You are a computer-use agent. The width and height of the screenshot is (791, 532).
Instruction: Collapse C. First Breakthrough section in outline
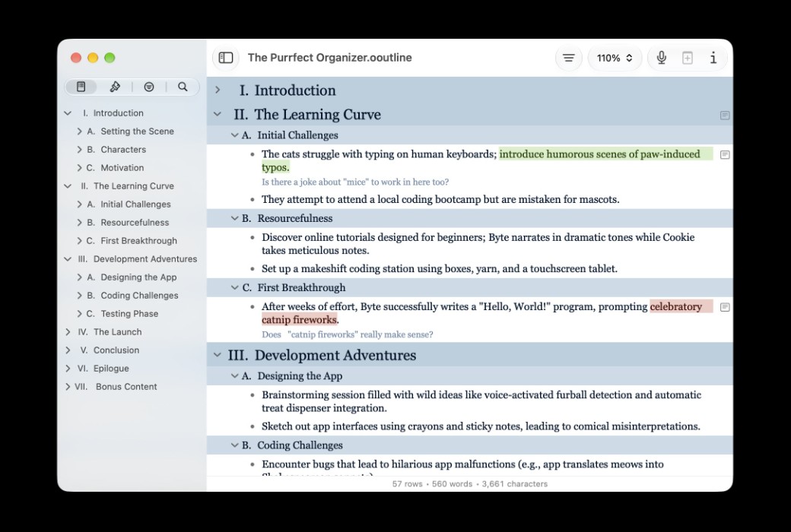[234, 287]
